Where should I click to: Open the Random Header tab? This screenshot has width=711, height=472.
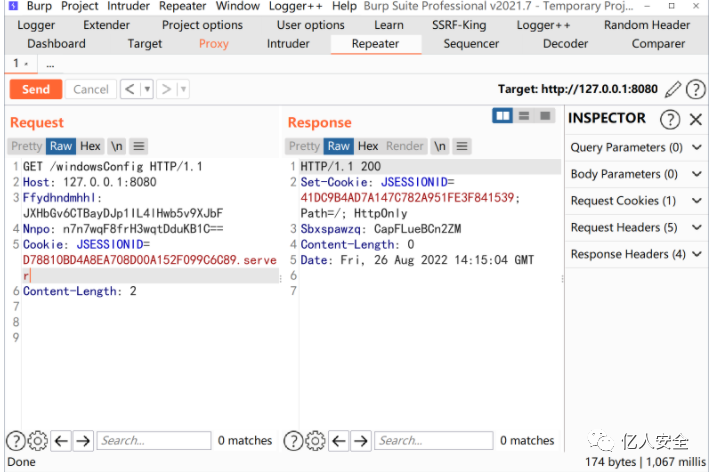point(647,25)
